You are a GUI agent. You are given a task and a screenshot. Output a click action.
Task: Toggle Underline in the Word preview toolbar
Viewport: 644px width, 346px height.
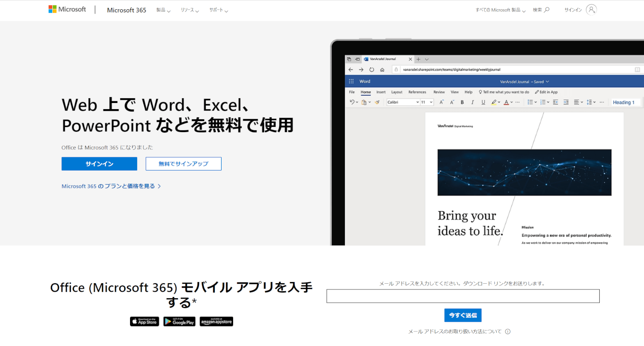(x=483, y=102)
